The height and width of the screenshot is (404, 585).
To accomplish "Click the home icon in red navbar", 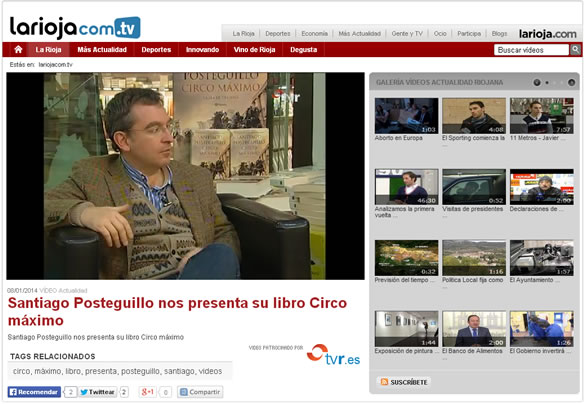I will coord(18,50).
